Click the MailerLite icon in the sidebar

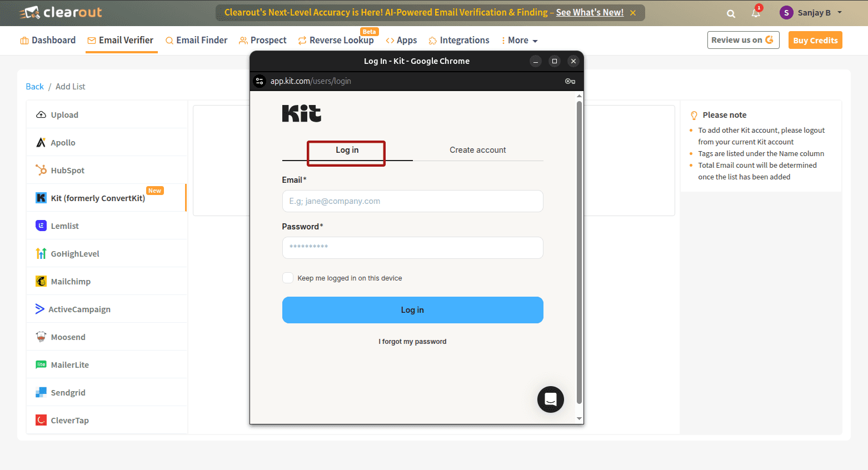(41, 364)
